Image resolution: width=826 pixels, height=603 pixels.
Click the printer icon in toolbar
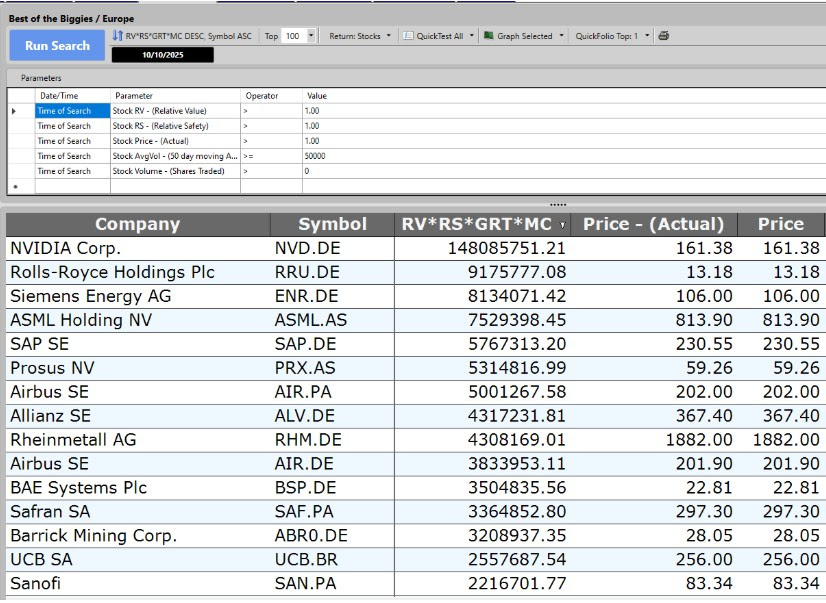click(x=663, y=36)
